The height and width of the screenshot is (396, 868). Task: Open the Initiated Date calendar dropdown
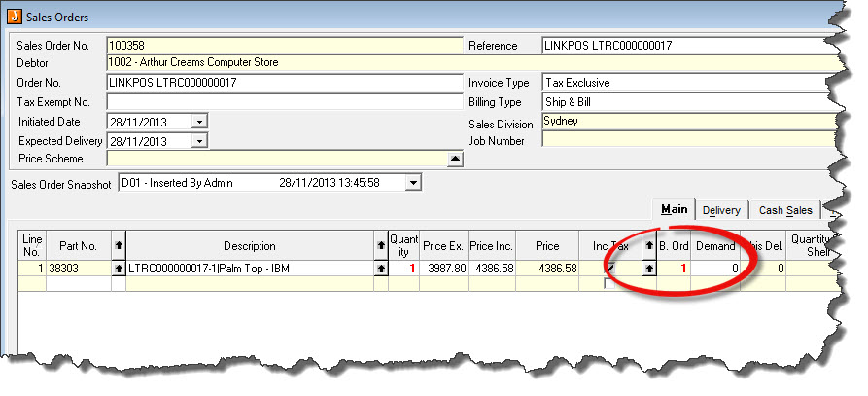(200, 122)
